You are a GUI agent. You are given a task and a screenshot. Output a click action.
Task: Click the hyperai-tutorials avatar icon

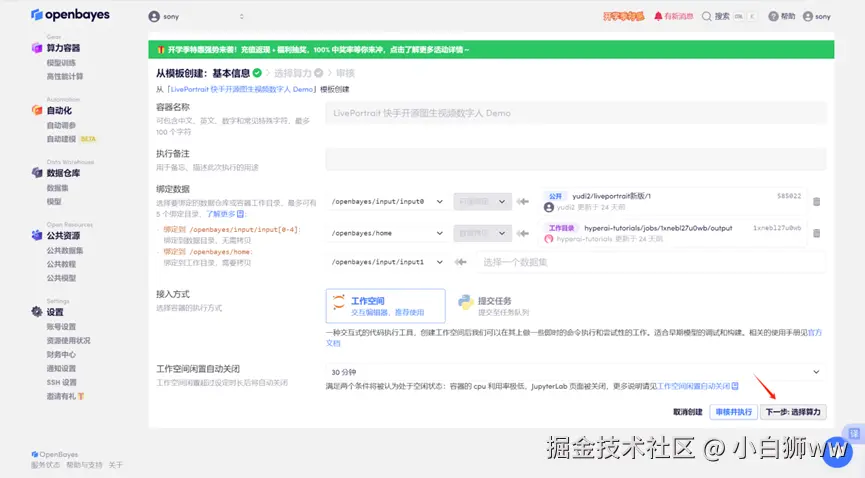pos(548,239)
